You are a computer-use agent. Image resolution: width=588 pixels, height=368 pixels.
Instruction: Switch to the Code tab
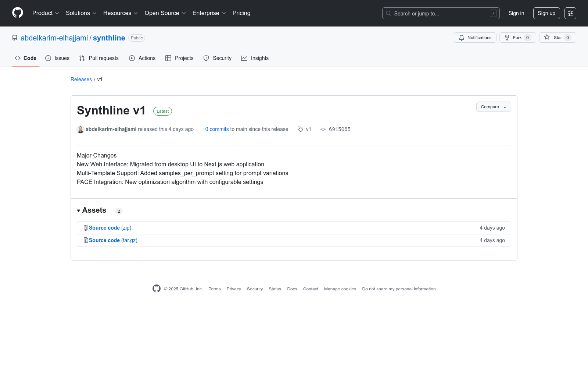[x=26, y=58]
